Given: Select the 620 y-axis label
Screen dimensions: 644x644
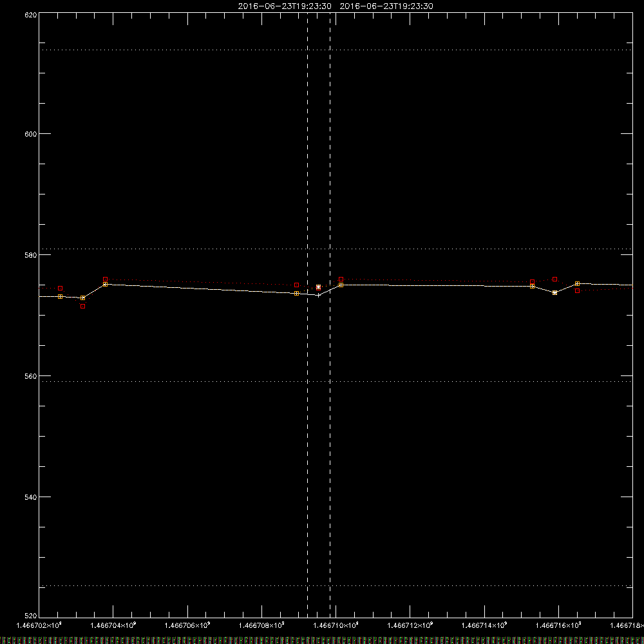Looking at the screenshot, I should coord(31,15).
